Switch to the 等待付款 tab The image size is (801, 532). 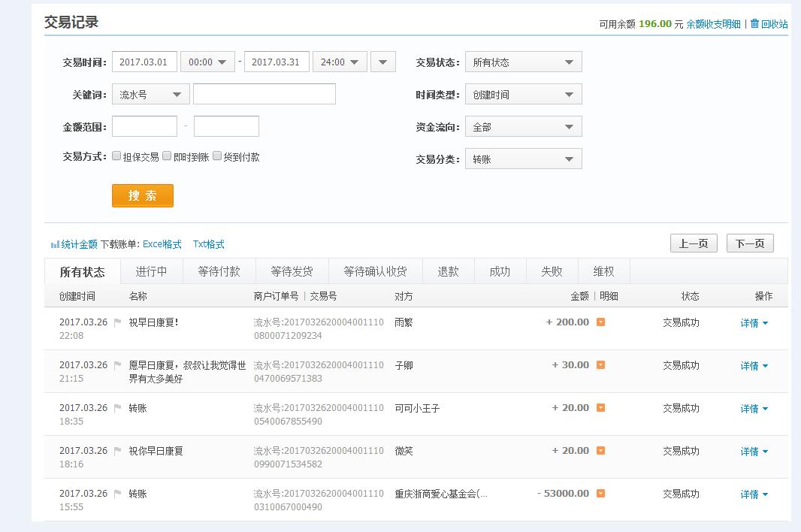[219, 271]
